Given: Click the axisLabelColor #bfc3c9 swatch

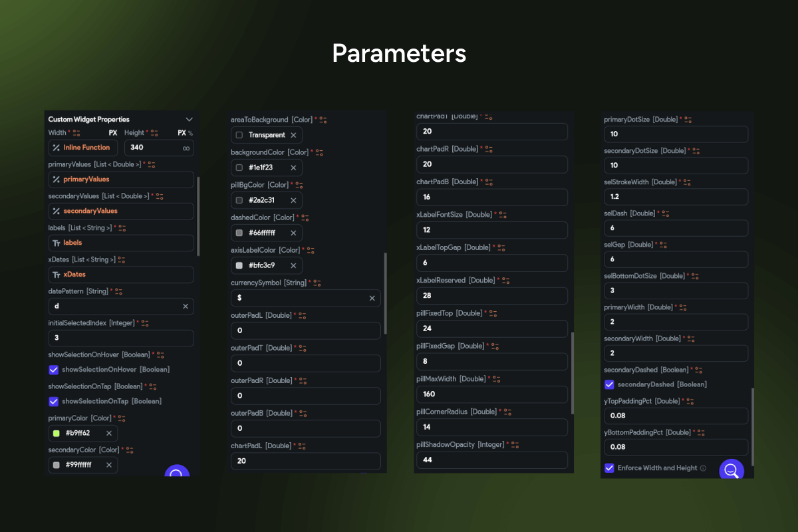Looking at the screenshot, I should click(x=239, y=265).
